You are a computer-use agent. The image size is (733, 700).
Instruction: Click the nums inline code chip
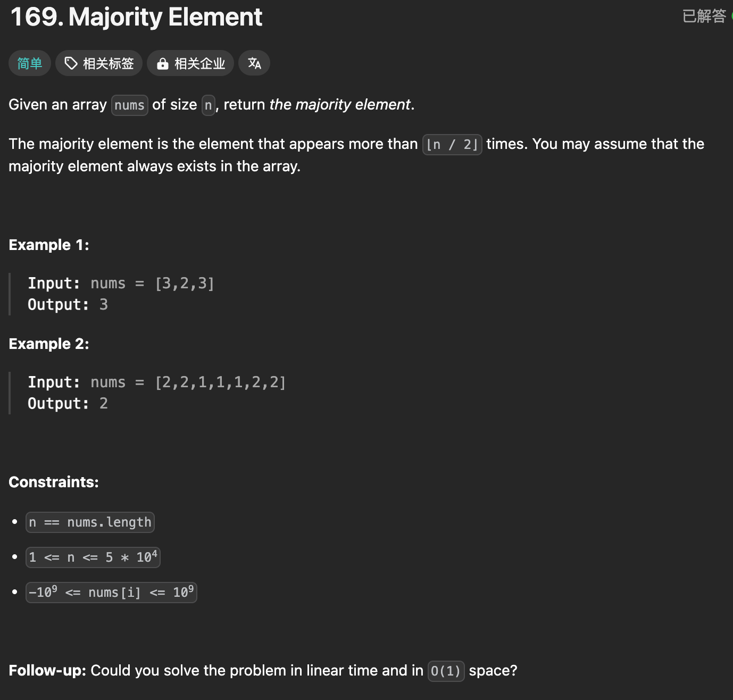129,105
